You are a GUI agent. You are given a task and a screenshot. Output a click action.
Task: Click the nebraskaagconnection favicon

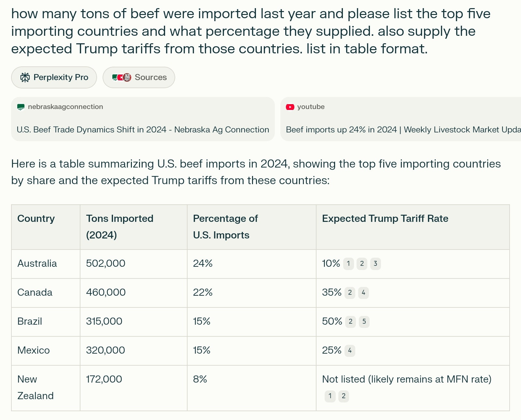click(x=21, y=107)
